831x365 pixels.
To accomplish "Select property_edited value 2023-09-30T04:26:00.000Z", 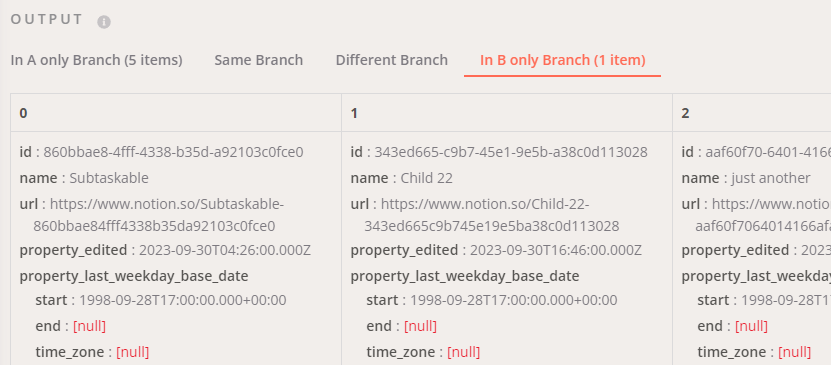I will click(225, 250).
